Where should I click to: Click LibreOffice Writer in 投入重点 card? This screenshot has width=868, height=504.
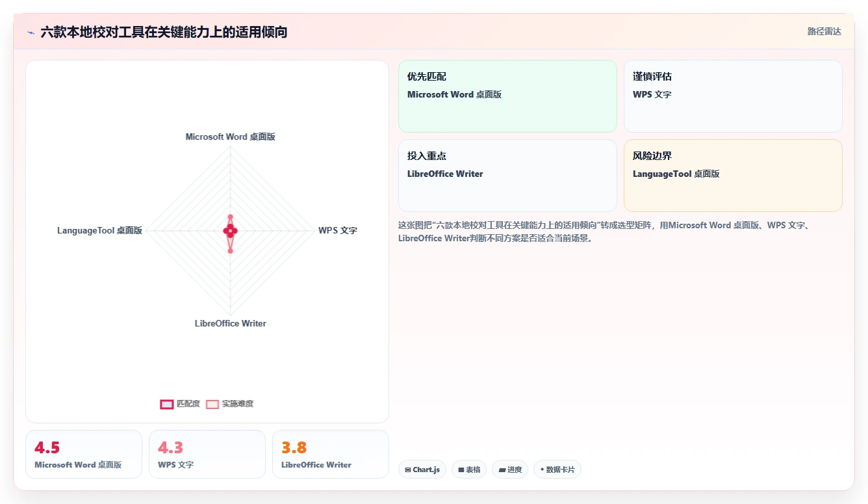pos(445,174)
